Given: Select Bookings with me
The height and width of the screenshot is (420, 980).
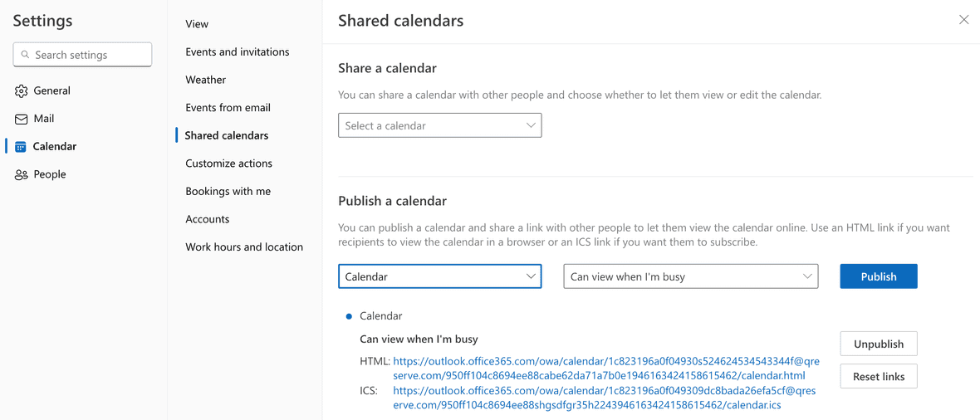Looking at the screenshot, I should click(228, 191).
